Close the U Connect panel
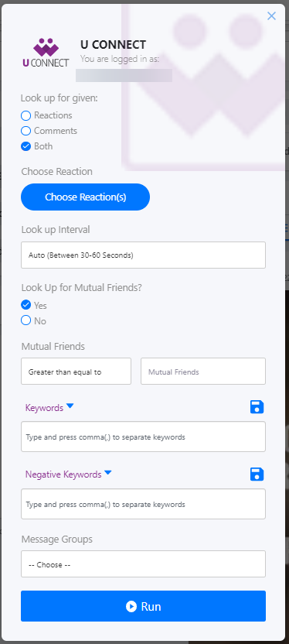Image resolution: width=289 pixels, height=644 pixels. coord(271,16)
